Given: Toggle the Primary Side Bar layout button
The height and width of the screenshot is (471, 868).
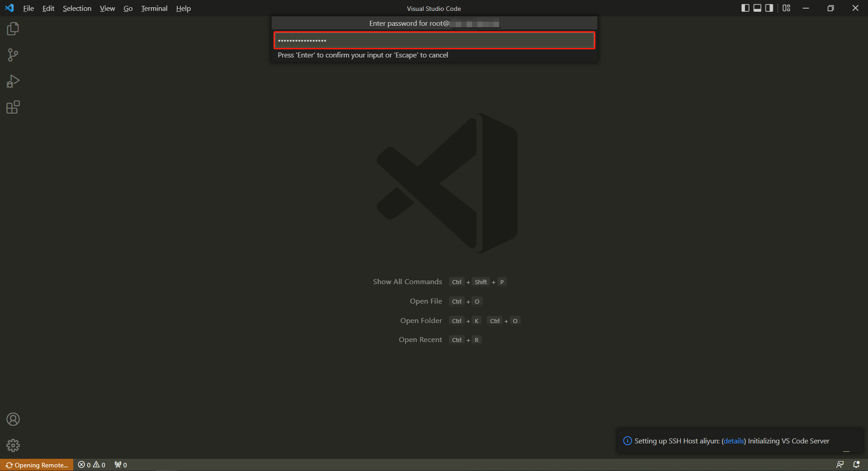Looking at the screenshot, I should click(745, 8).
